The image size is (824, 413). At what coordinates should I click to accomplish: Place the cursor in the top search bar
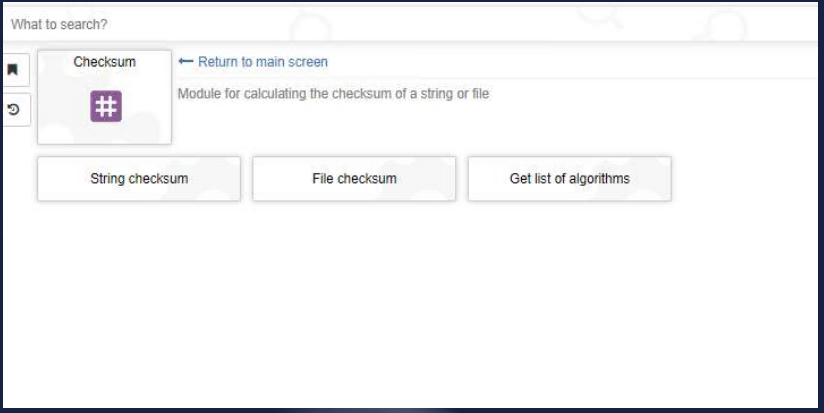coord(400,23)
